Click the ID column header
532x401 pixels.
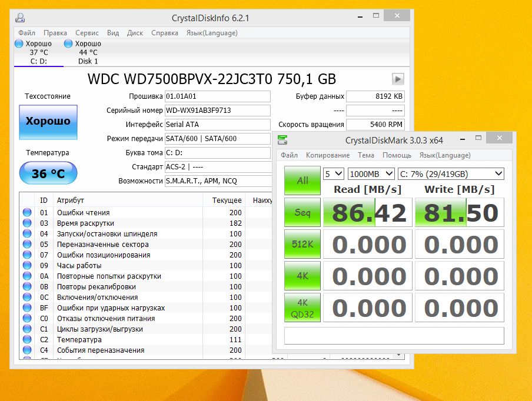pyautogui.click(x=44, y=200)
